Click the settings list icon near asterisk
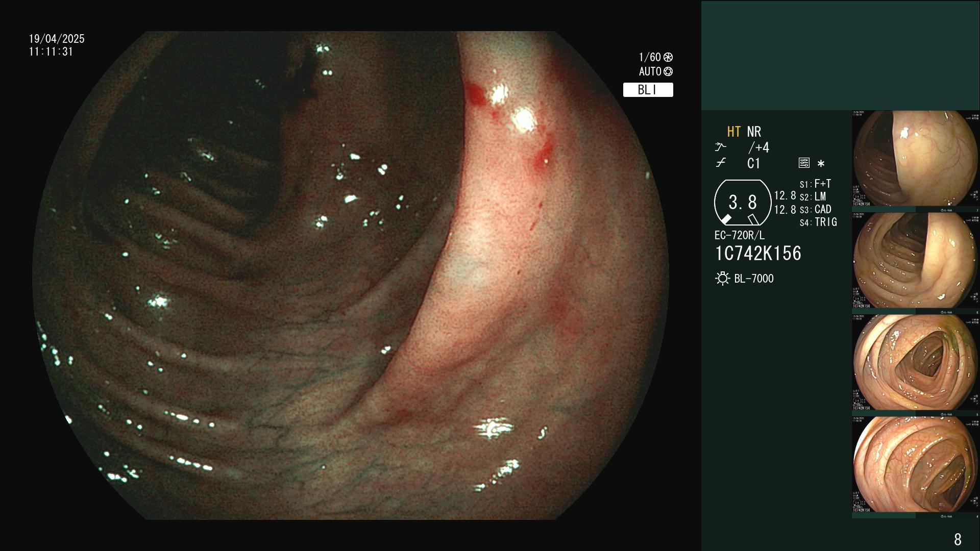The width and height of the screenshot is (980, 551). click(804, 163)
